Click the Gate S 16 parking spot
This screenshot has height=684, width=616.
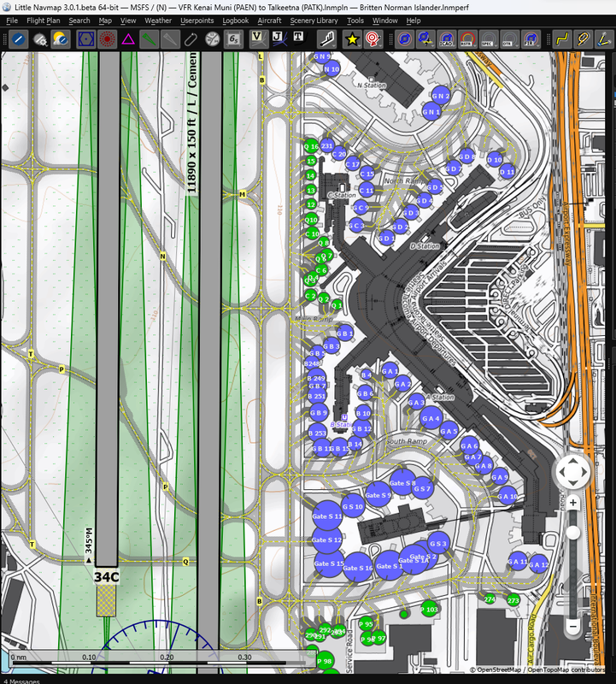click(357, 568)
